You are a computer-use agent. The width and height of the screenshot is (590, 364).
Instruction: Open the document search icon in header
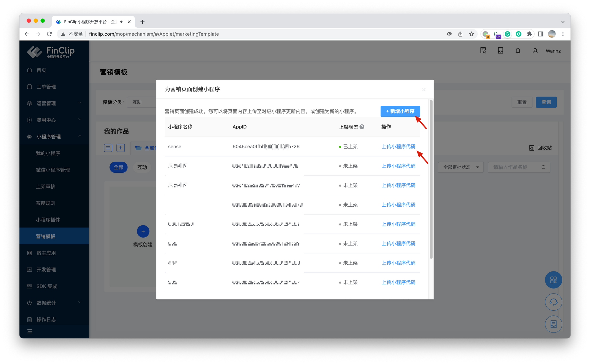[483, 51]
